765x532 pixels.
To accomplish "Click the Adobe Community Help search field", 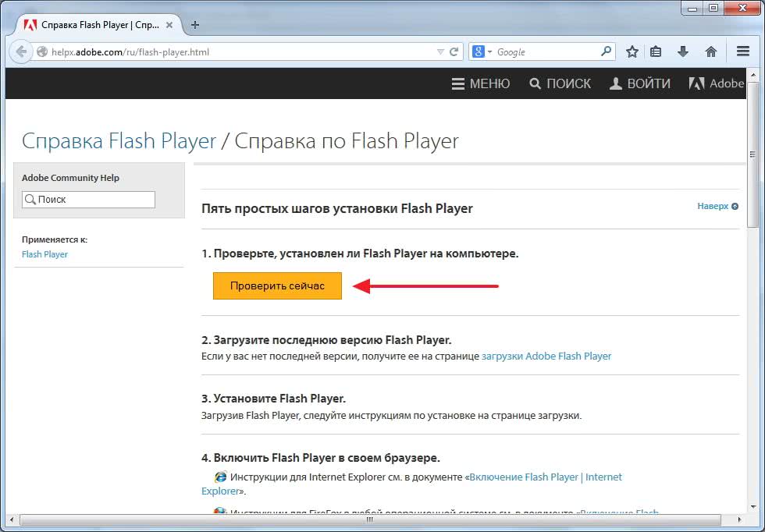I will click(x=88, y=200).
